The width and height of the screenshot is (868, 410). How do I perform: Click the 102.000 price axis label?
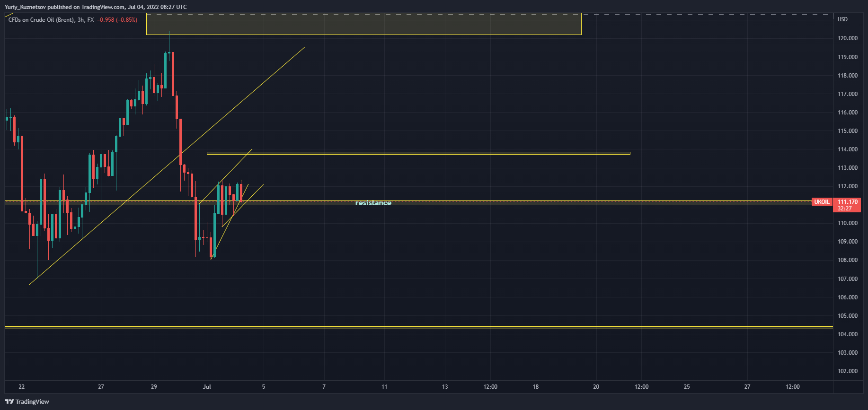[847, 371]
